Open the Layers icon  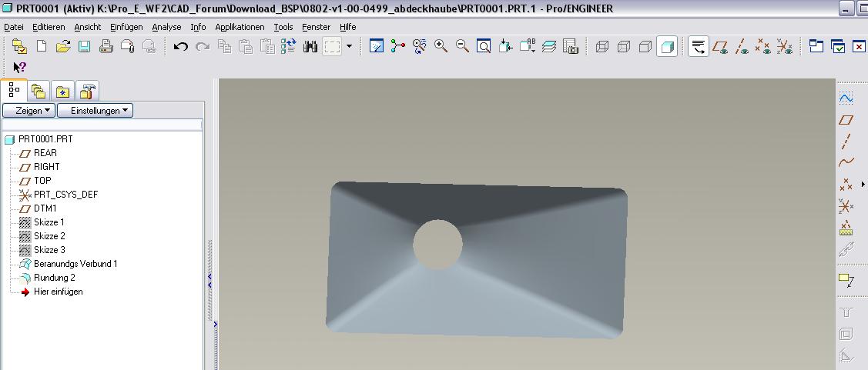pos(549,46)
